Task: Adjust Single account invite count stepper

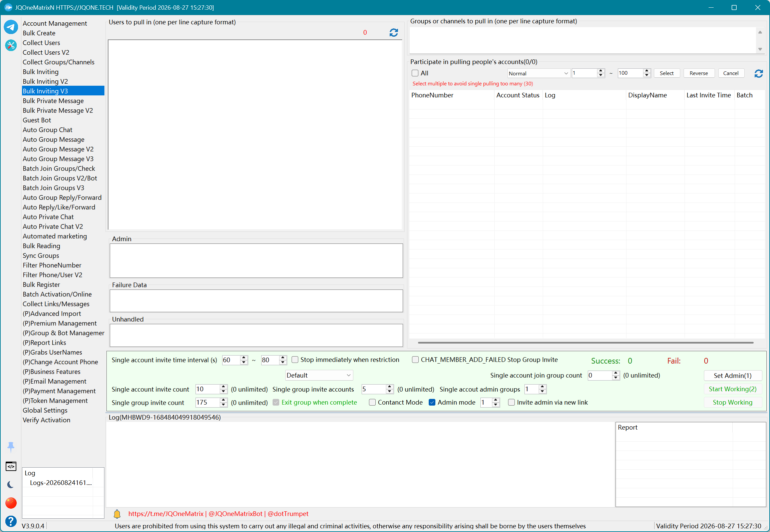Action: (x=224, y=389)
